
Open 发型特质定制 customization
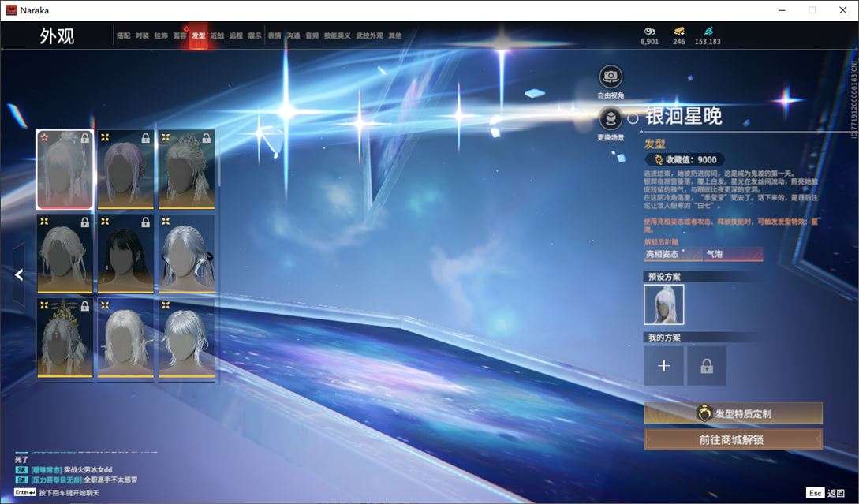point(733,413)
